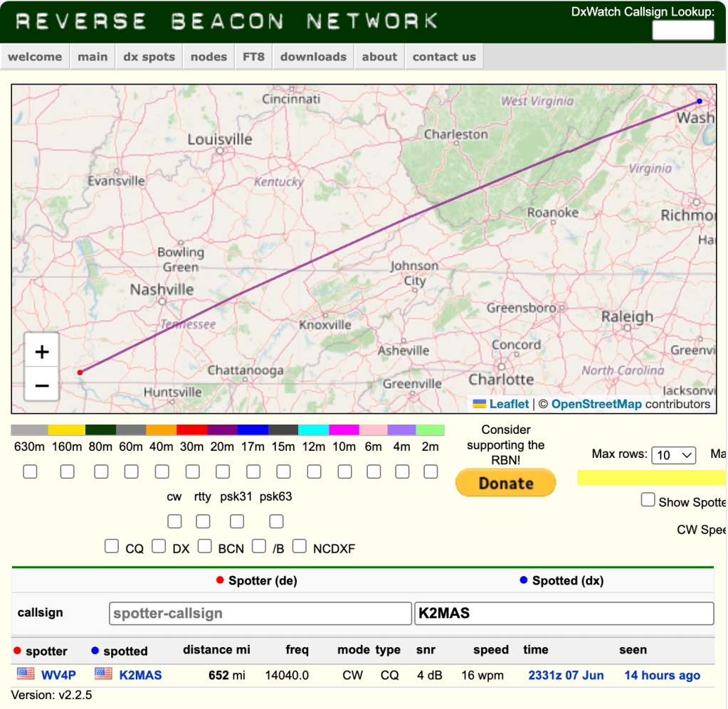Toggle the Show Spotters checkbox
Image resolution: width=728 pixels, height=709 pixels.
[648, 500]
